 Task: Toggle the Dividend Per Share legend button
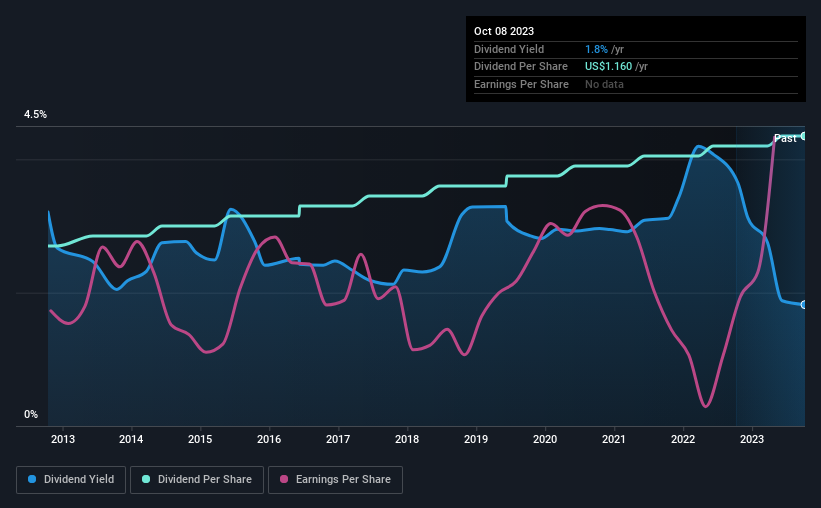click(x=197, y=480)
